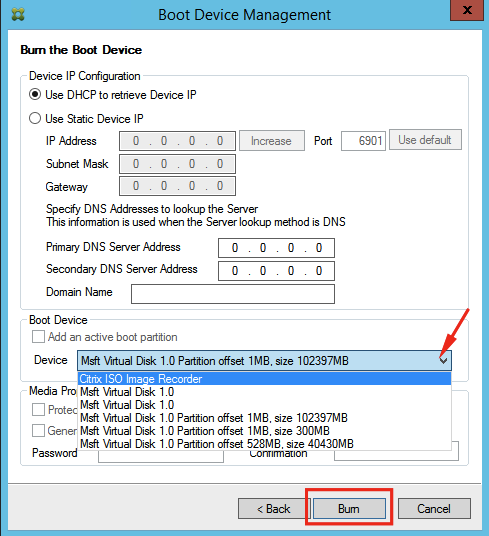Check Add an active boot partition
489x536 pixels.
coord(38,336)
